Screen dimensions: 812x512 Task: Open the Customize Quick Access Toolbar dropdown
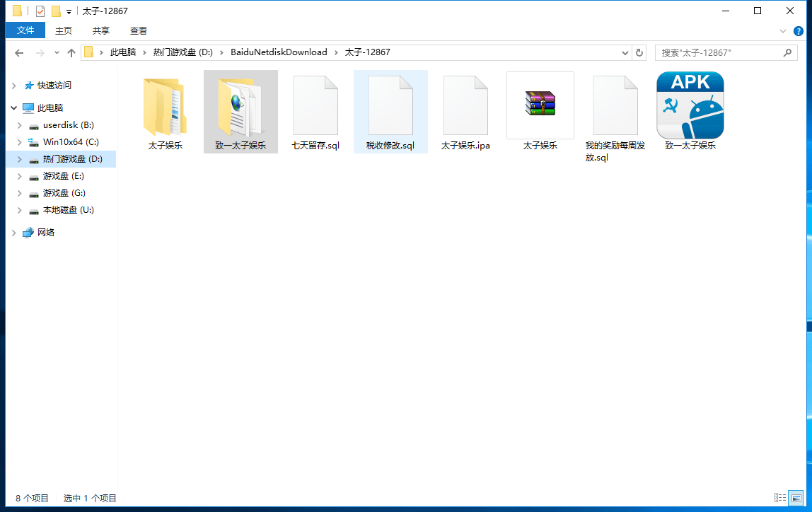pos(69,11)
